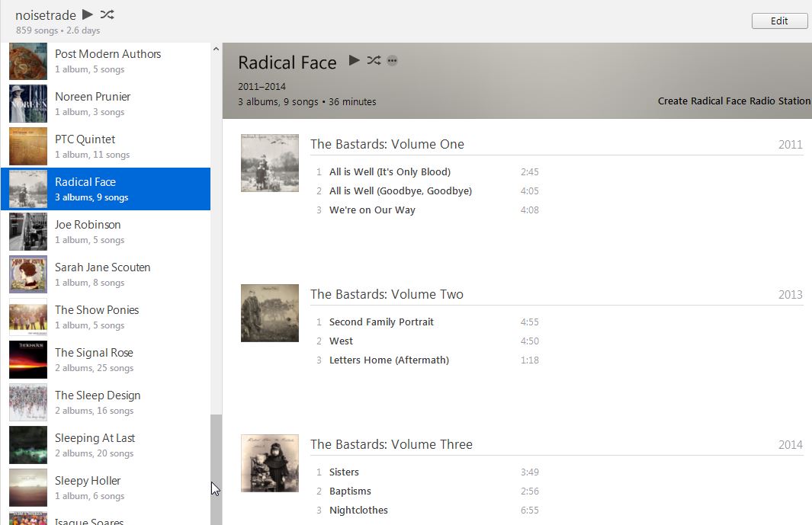Select Noreen Prunier artist
The width and height of the screenshot is (812, 525).
106,104
